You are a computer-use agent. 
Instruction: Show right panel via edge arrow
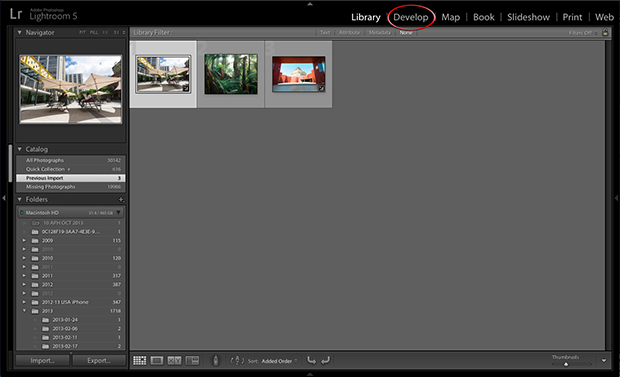click(x=616, y=197)
